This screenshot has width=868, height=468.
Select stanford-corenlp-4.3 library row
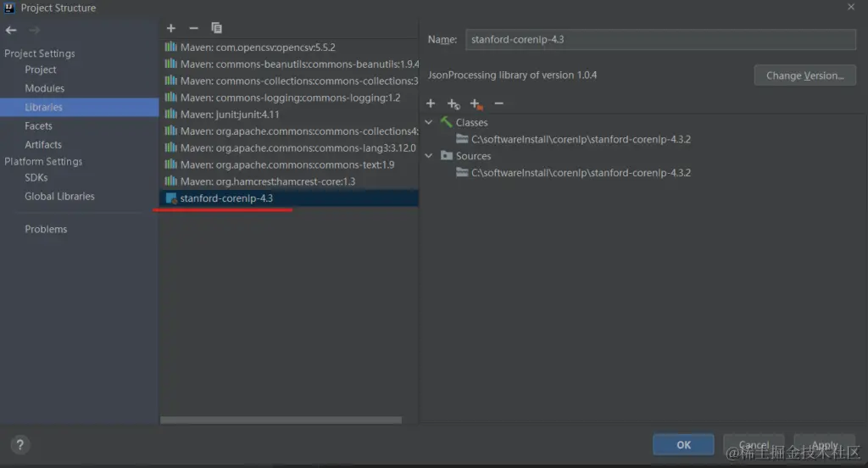pyautogui.click(x=289, y=198)
